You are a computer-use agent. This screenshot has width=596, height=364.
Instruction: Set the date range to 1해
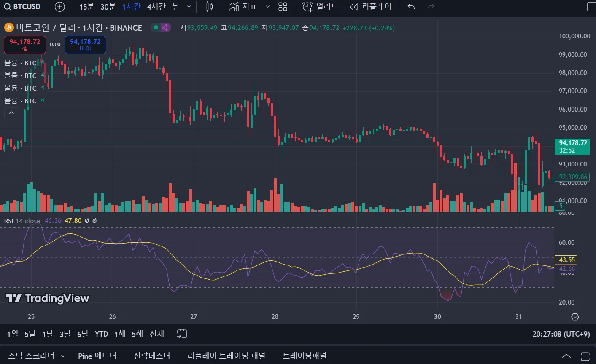[x=120, y=334]
